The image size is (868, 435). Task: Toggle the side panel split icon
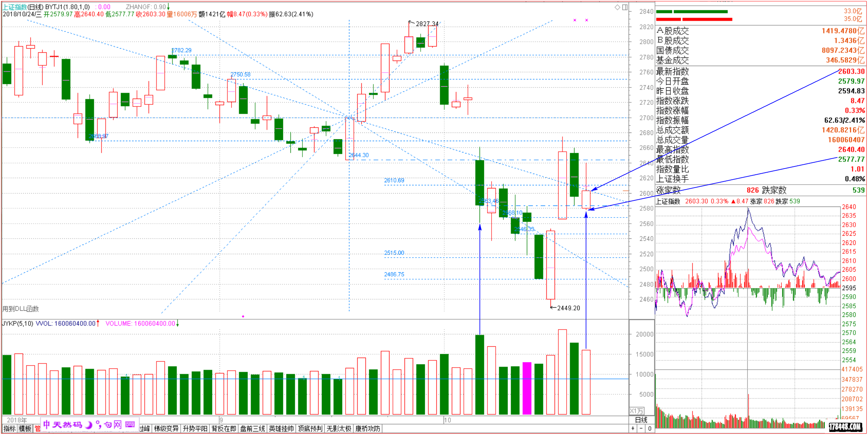pos(625,7)
